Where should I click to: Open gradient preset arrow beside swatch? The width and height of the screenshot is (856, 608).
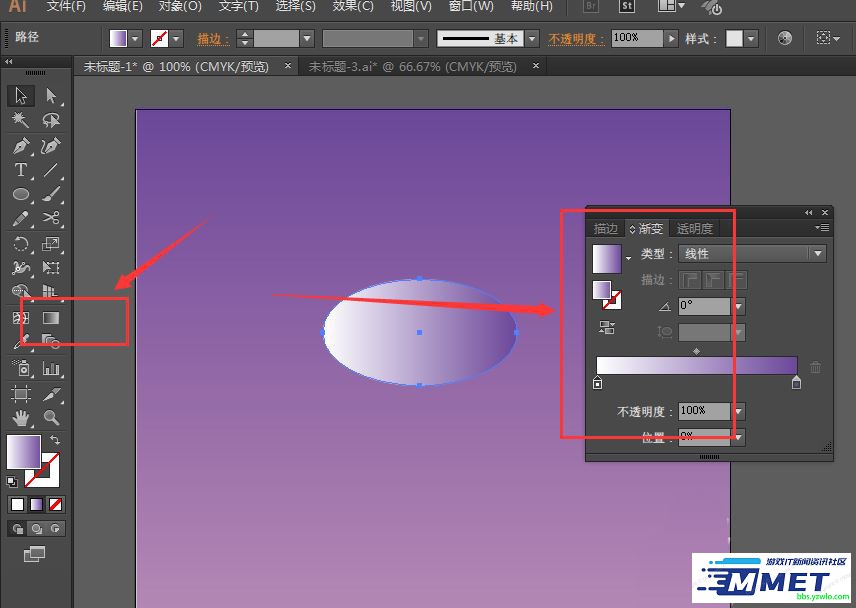[x=628, y=258]
